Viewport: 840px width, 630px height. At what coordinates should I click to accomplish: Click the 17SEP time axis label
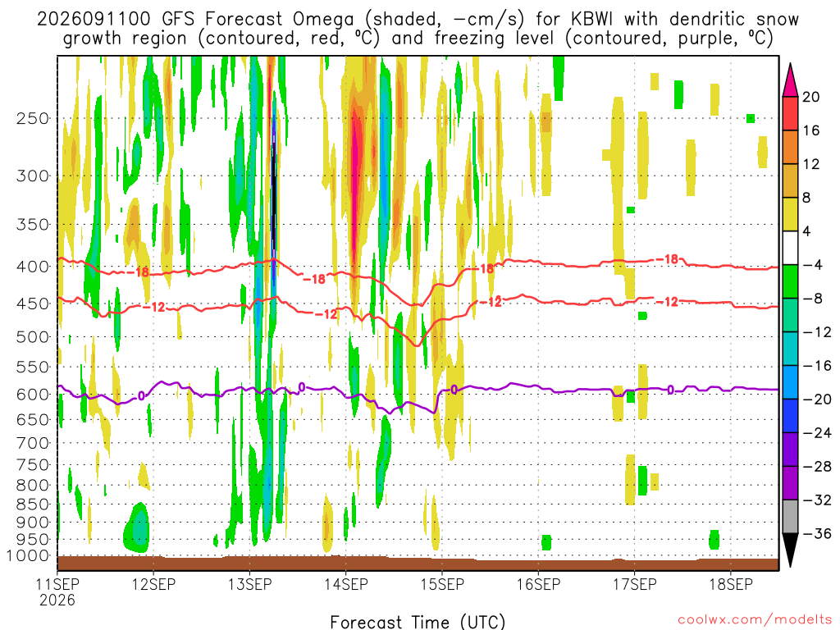(635, 584)
